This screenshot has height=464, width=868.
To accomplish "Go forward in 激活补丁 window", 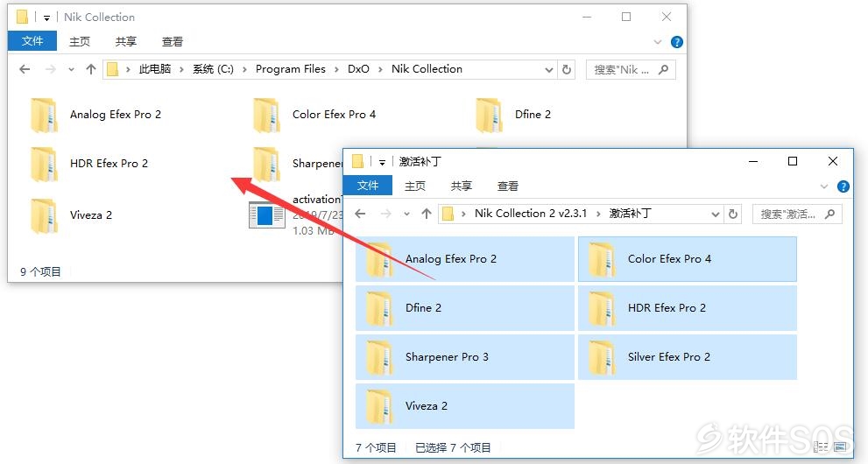I will pyautogui.click(x=386, y=214).
